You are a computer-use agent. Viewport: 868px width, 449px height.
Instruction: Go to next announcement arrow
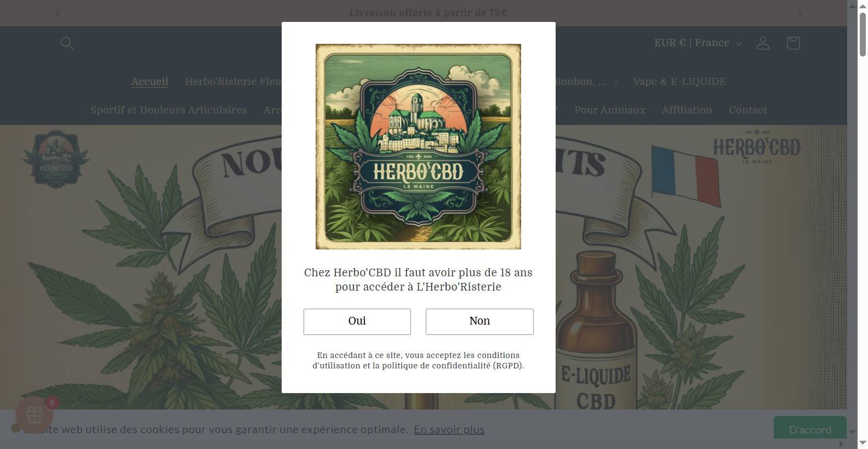tap(800, 13)
